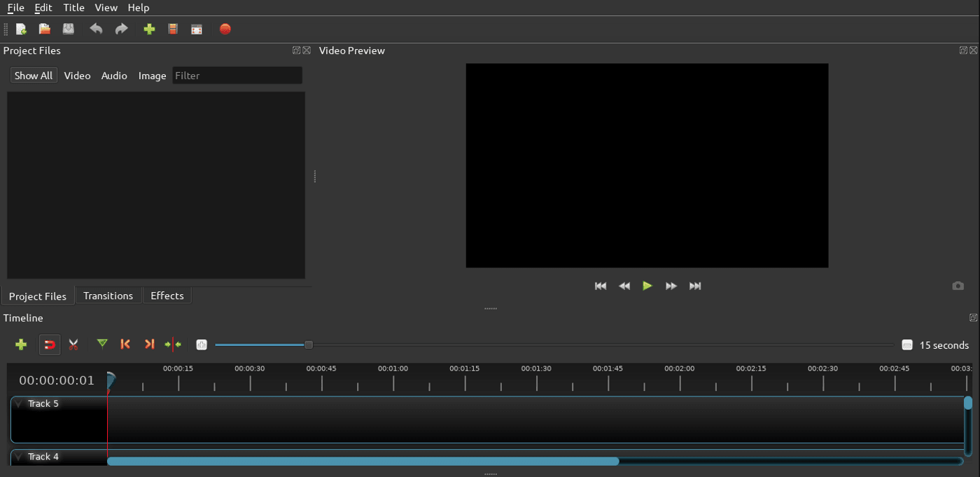Save the project using the toolbar icon
Viewport: 980px width, 477px height.
click(68, 29)
